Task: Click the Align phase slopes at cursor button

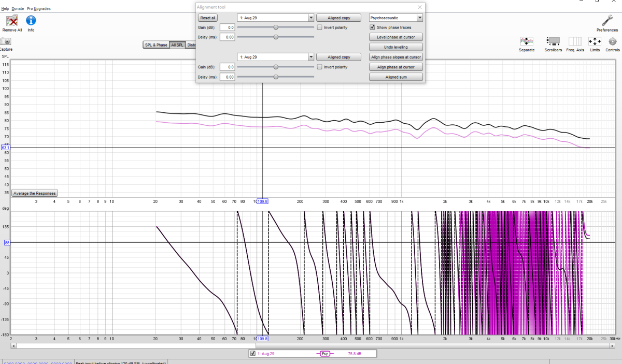Action: point(395,56)
